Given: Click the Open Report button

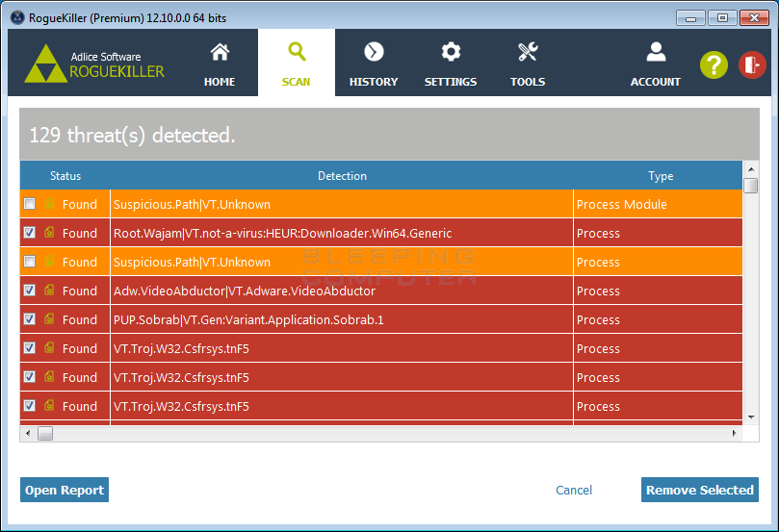Looking at the screenshot, I should click(x=65, y=490).
